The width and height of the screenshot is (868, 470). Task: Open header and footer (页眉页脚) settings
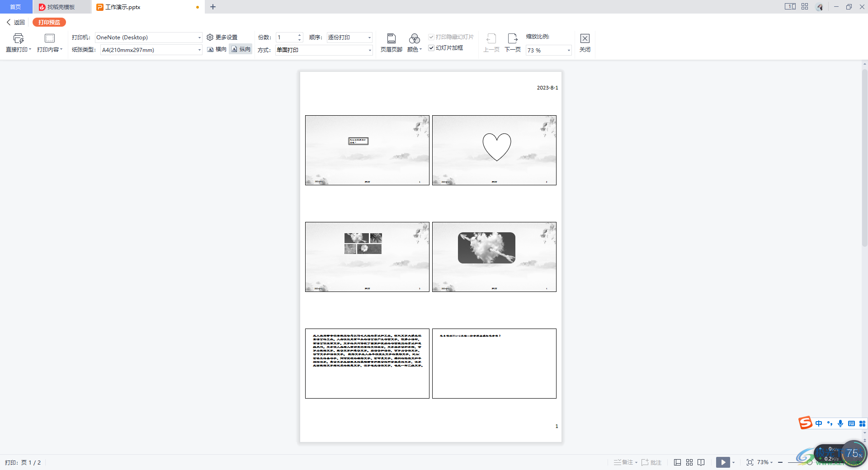(392, 43)
